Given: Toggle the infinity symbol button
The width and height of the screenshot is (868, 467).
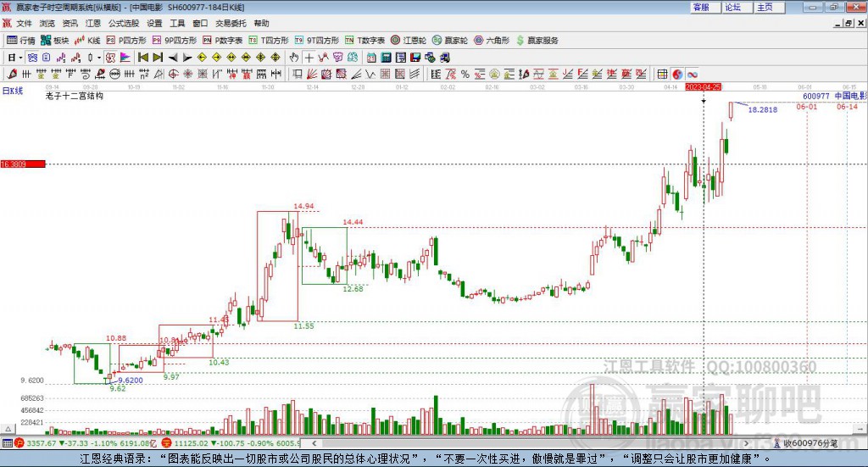Looking at the screenshot, I should [x=692, y=74].
